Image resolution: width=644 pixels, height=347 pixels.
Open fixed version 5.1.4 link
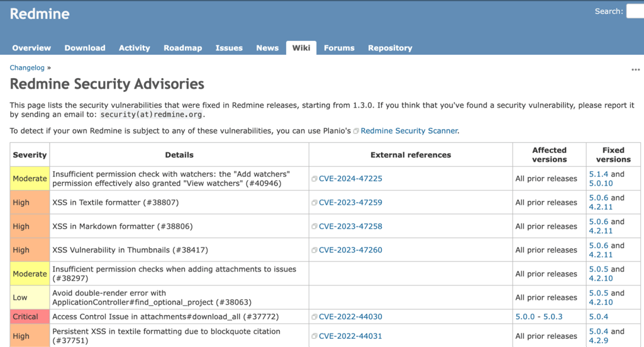[x=599, y=174]
